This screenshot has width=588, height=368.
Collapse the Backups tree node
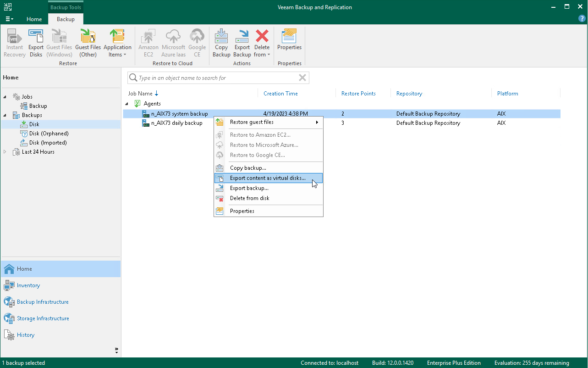[x=5, y=115]
